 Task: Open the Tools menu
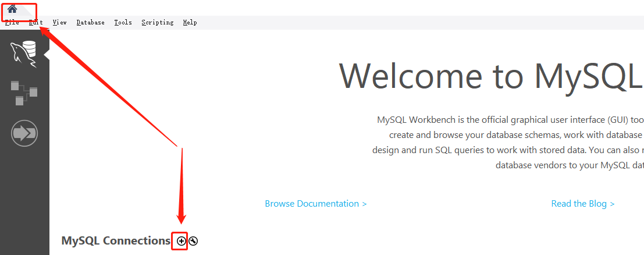tap(123, 23)
